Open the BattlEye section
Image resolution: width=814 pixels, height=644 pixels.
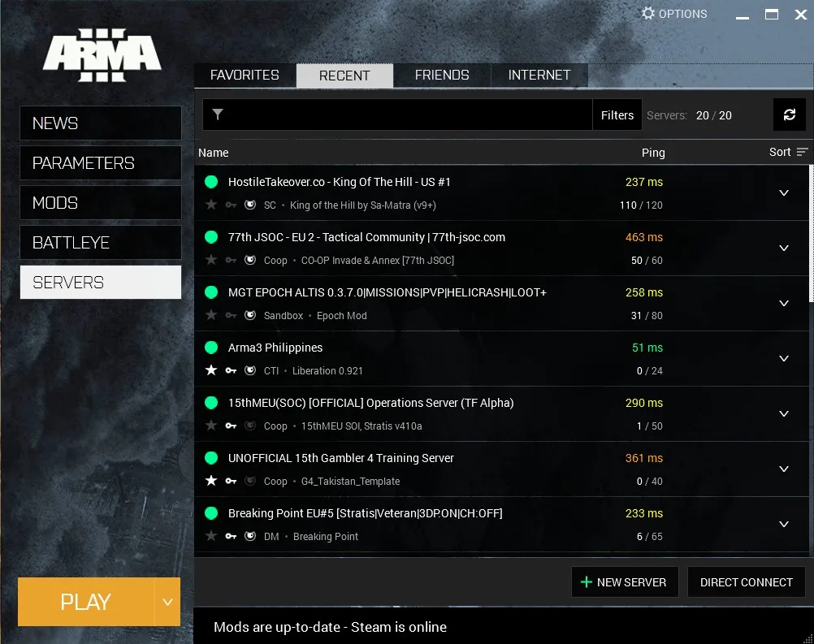click(x=101, y=242)
